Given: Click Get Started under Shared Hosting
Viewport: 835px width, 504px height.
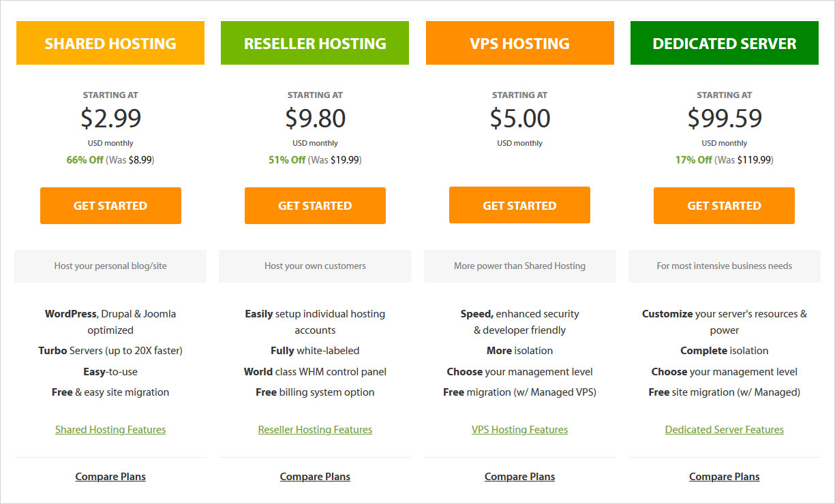Looking at the screenshot, I should [110, 206].
